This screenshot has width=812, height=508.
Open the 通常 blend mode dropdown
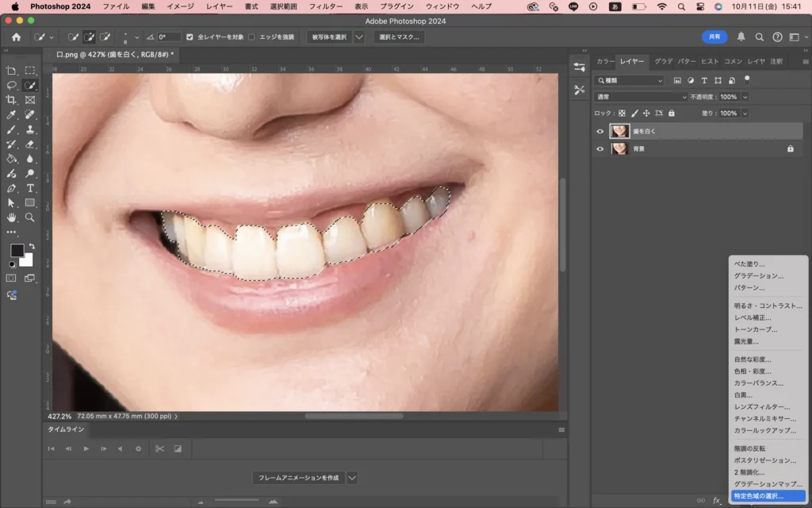pyautogui.click(x=642, y=97)
